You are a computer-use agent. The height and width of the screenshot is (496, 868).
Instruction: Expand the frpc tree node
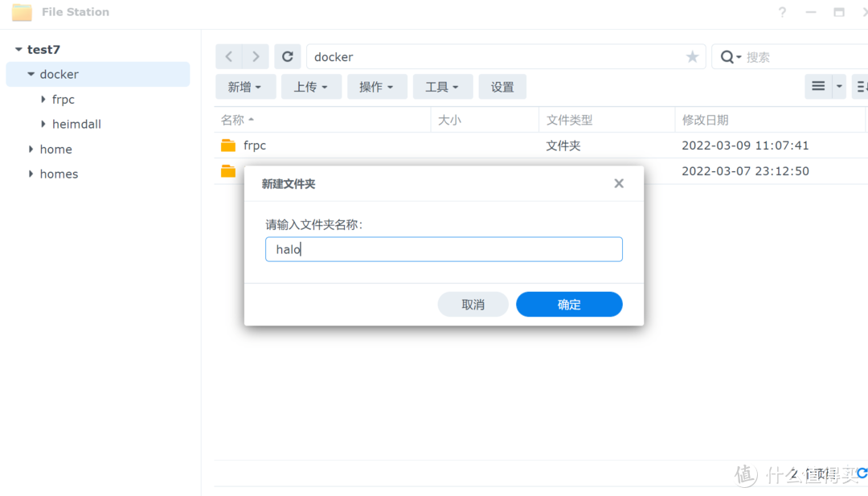(x=43, y=99)
